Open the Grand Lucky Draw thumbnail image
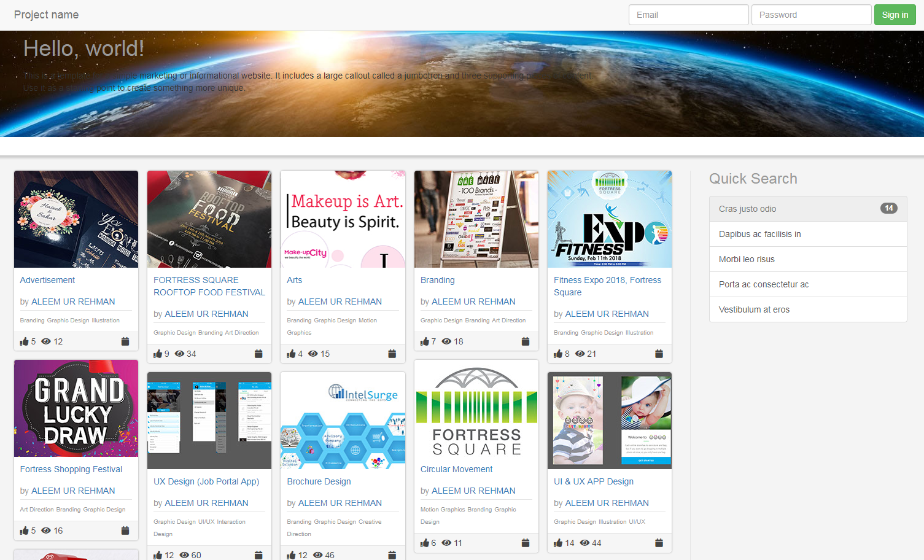The width and height of the screenshot is (924, 560). (x=76, y=408)
